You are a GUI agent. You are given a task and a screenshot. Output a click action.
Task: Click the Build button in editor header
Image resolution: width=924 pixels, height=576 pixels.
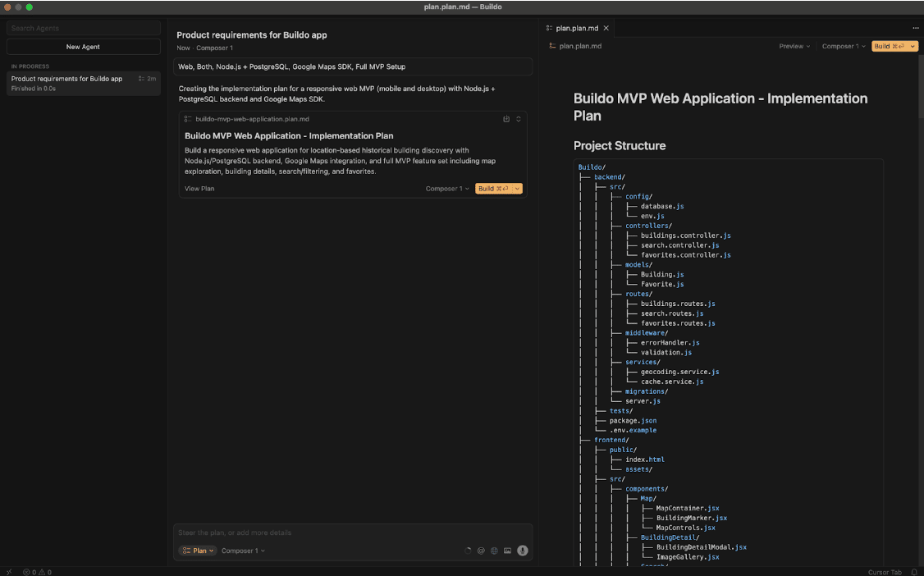coord(890,46)
